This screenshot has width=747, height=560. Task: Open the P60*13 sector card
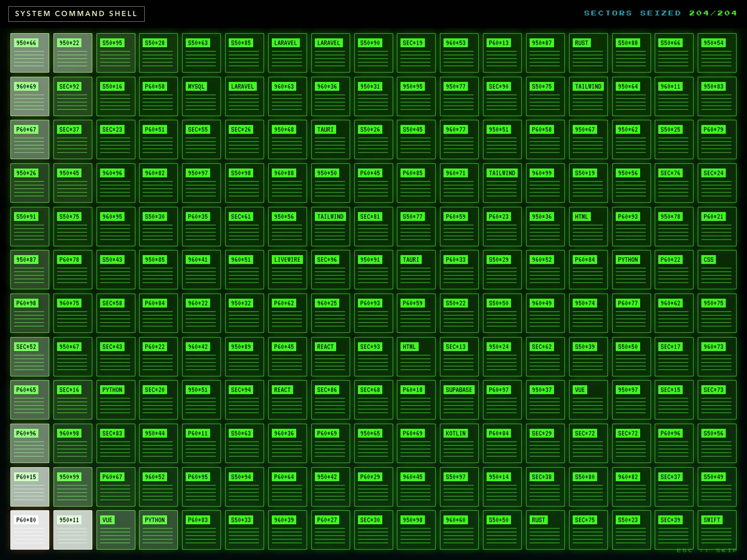pos(502,53)
